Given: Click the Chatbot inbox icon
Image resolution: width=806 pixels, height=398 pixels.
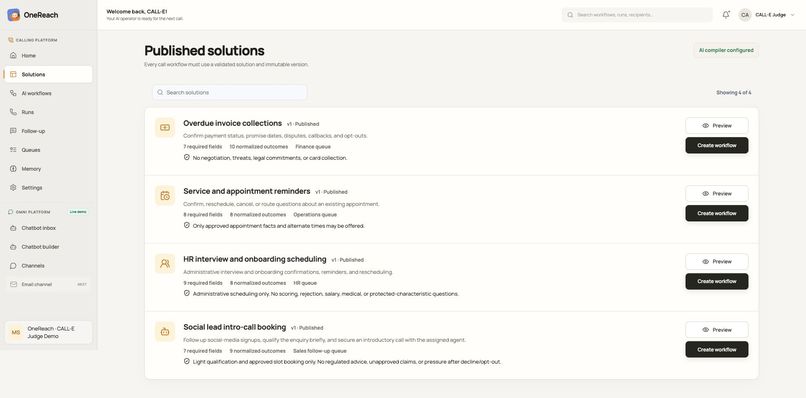Looking at the screenshot, I should click(13, 228).
